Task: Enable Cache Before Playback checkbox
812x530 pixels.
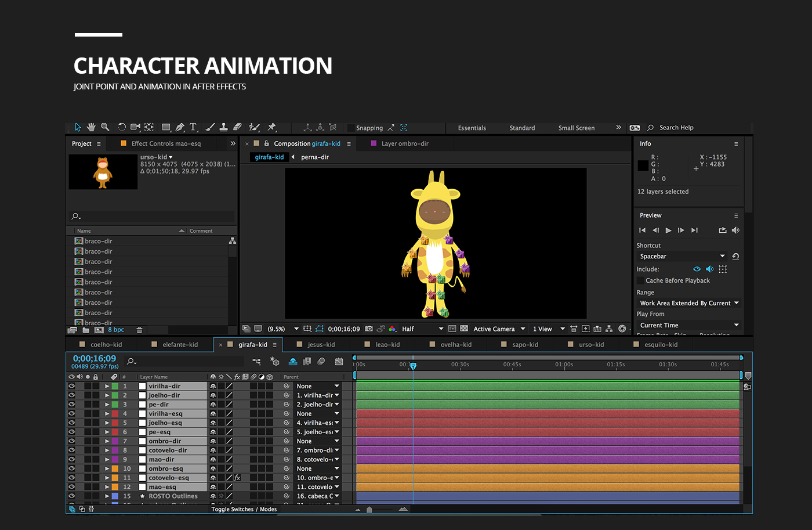Action: point(640,280)
